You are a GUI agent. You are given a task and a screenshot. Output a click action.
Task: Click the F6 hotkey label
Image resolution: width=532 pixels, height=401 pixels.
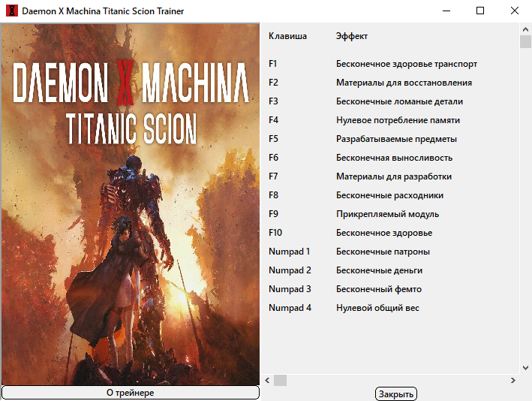click(273, 158)
